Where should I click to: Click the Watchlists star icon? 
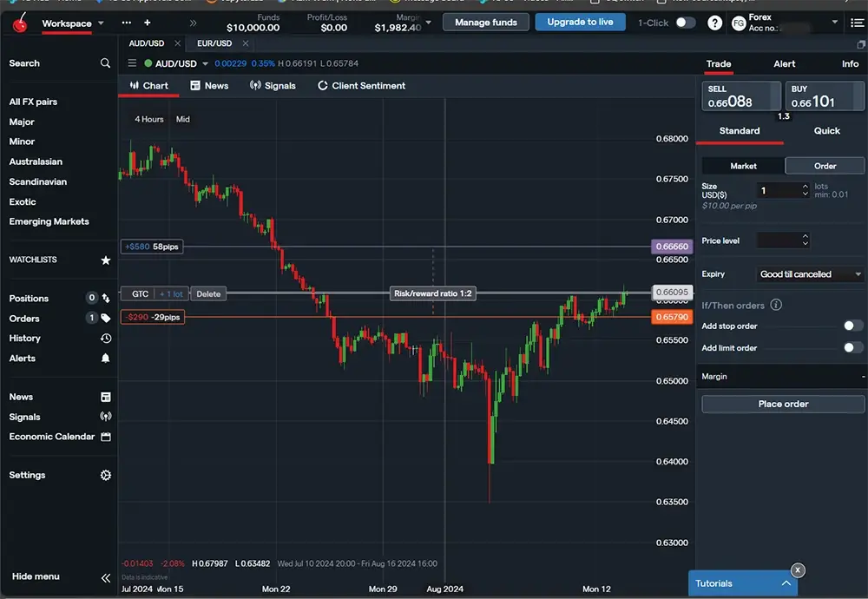106,260
